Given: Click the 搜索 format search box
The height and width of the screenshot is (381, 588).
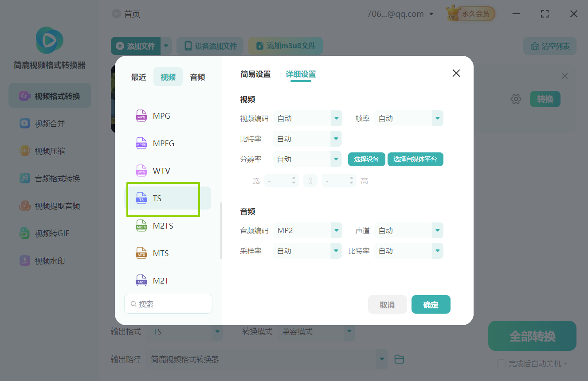Looking at the screenshot, I should pos(168,303).
